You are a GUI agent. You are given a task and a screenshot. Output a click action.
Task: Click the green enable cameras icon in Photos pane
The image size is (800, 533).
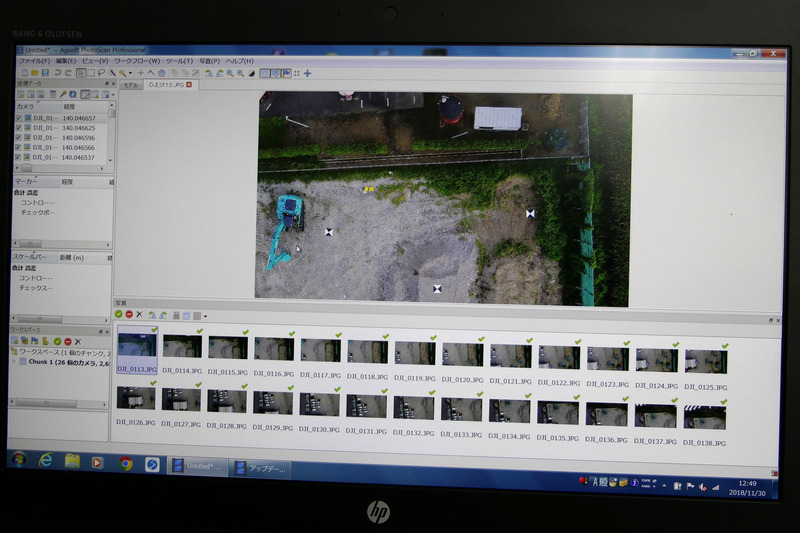tap(119, 314)
